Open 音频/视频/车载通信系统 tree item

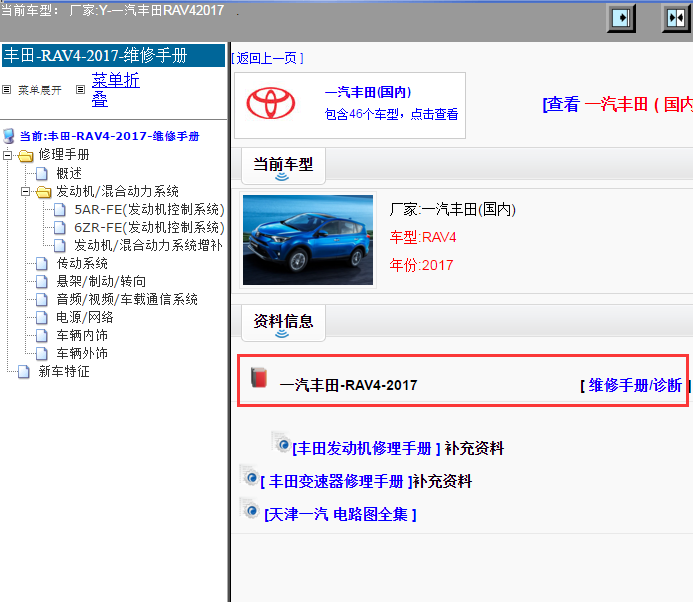click(127, 300)
